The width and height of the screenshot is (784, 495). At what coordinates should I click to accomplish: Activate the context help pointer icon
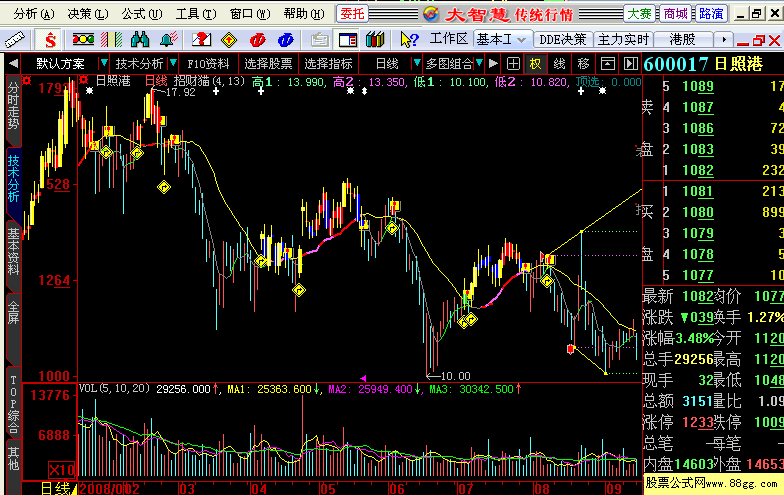click(x=409, y=39)
